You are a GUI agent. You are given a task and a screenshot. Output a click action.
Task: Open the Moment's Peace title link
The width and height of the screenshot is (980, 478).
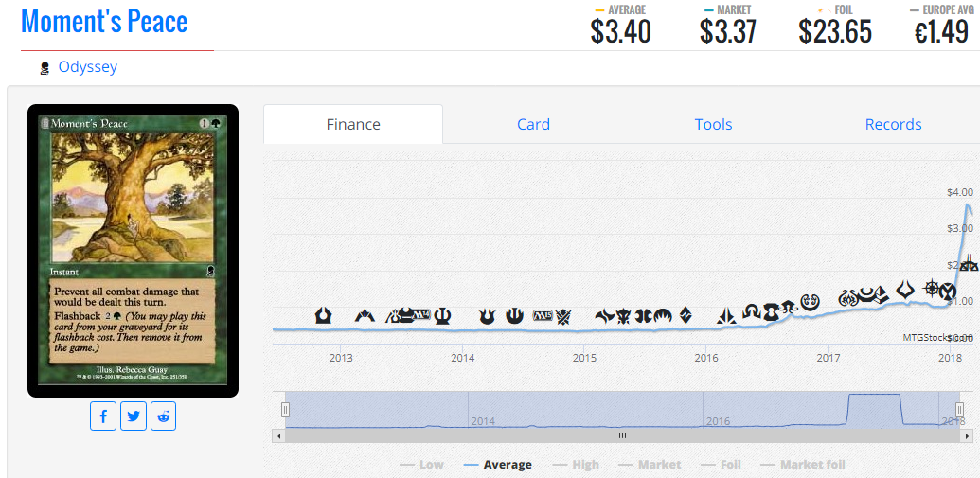(104, 21)
